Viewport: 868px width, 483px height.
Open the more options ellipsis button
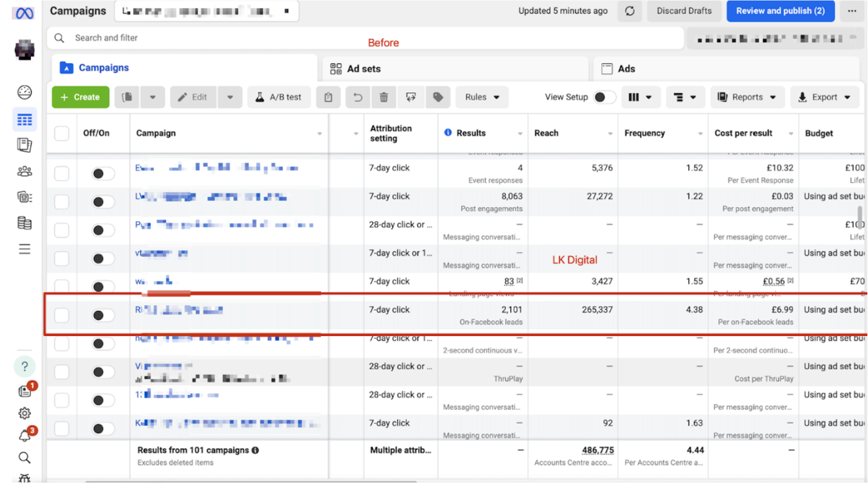click(x=852, y=11)
